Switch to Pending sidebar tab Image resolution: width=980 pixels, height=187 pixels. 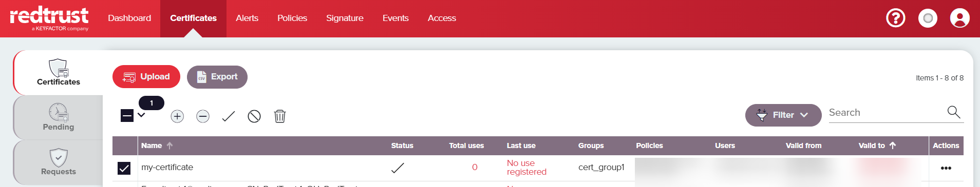tap(59, 117)
